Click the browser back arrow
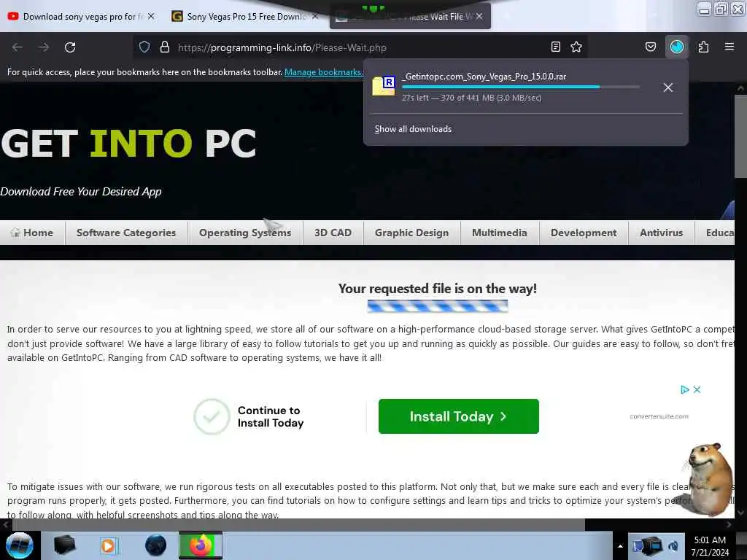This screenshot has width=747, height=560. 18,47
